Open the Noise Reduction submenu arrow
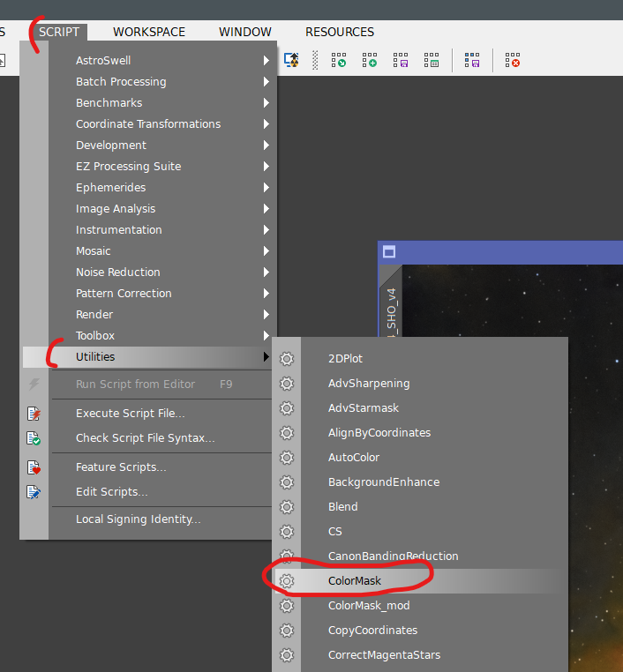This screenshot has height=672, width=623. coord(266,273)
